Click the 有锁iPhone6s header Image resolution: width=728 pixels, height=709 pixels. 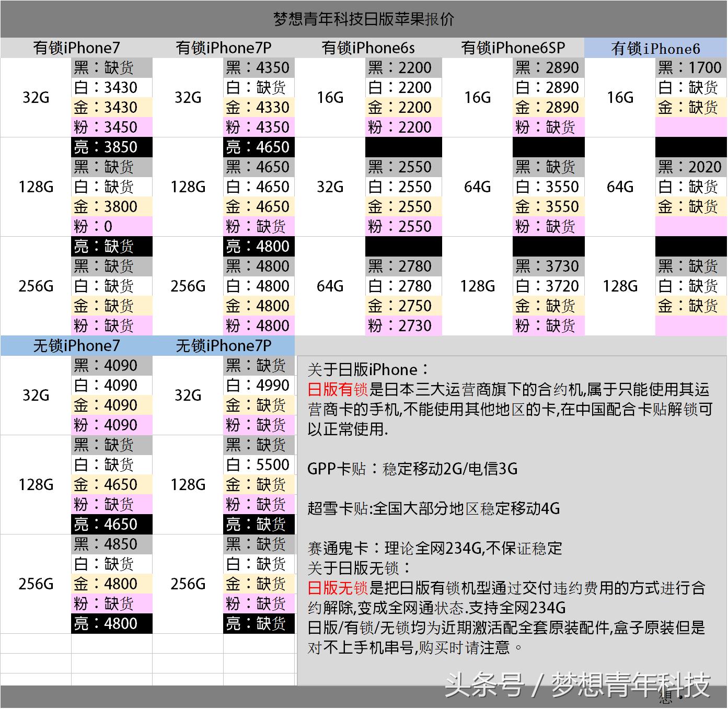366,48
